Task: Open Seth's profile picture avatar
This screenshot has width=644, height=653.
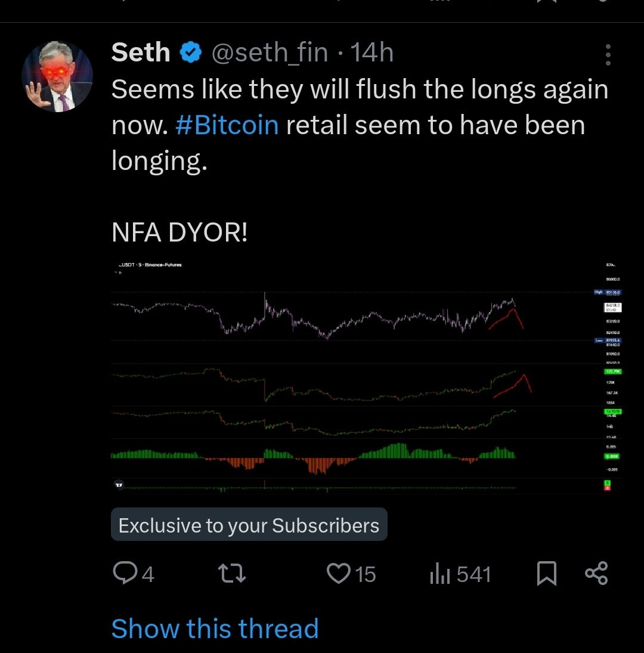Action: (57, 76)
